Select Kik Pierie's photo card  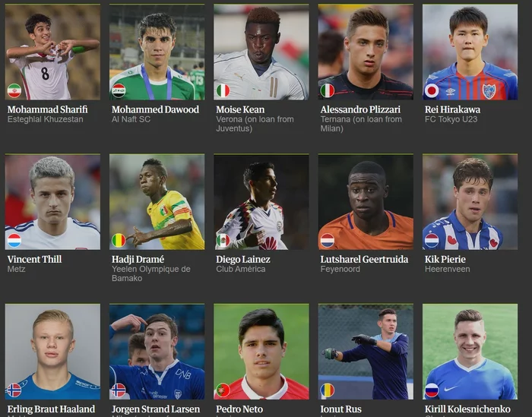click(470, 202)
